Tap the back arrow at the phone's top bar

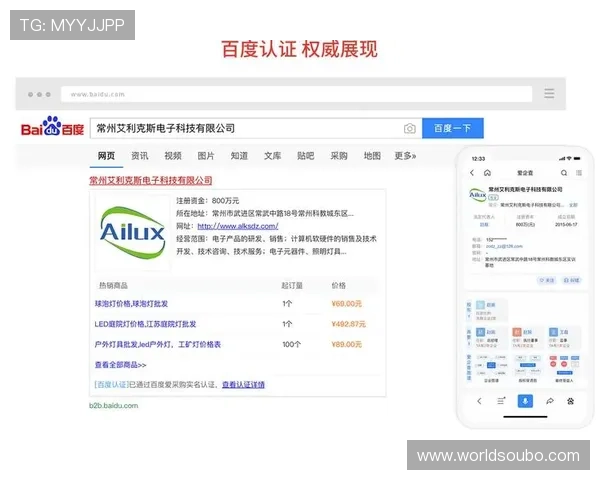[472, 173]
